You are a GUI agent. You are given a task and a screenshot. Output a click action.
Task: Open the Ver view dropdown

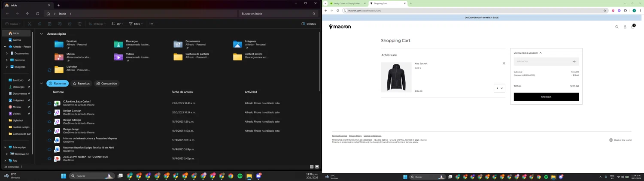click(117, 24)
